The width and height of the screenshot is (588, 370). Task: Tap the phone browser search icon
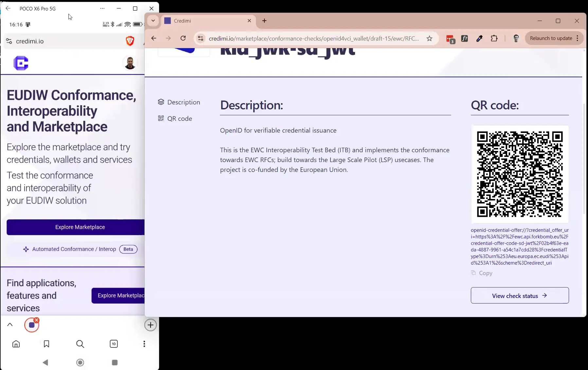80,344
